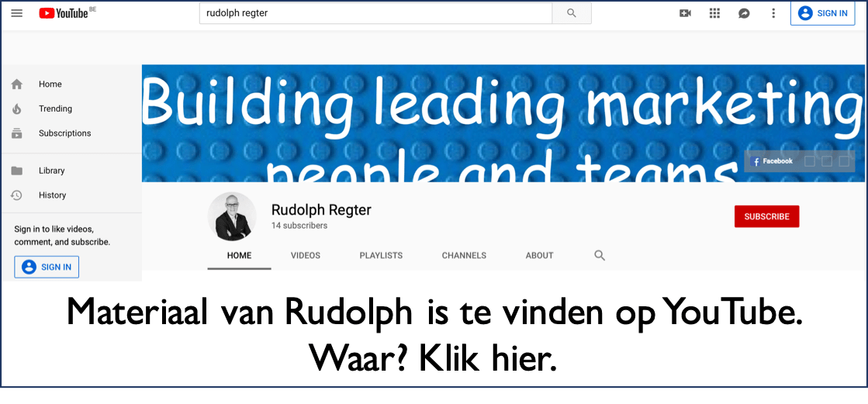This screenshot has width=868, height=404.
Task: Open the three-dot settings menu
Action: tap(773, 13)
